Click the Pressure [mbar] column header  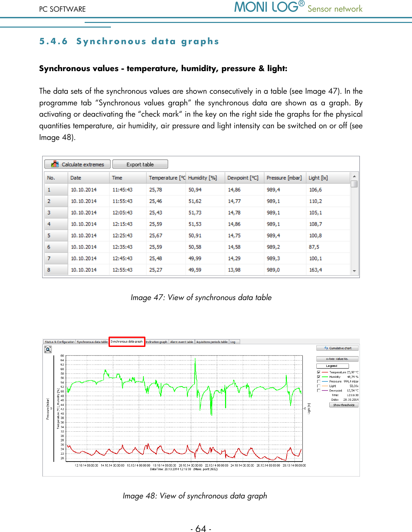point(285,178)
